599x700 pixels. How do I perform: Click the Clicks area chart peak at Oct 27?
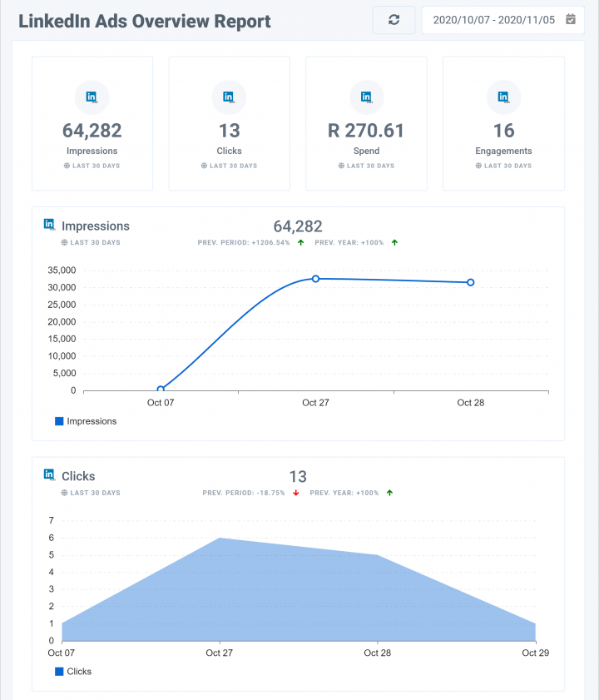click(x=220, y=538)
